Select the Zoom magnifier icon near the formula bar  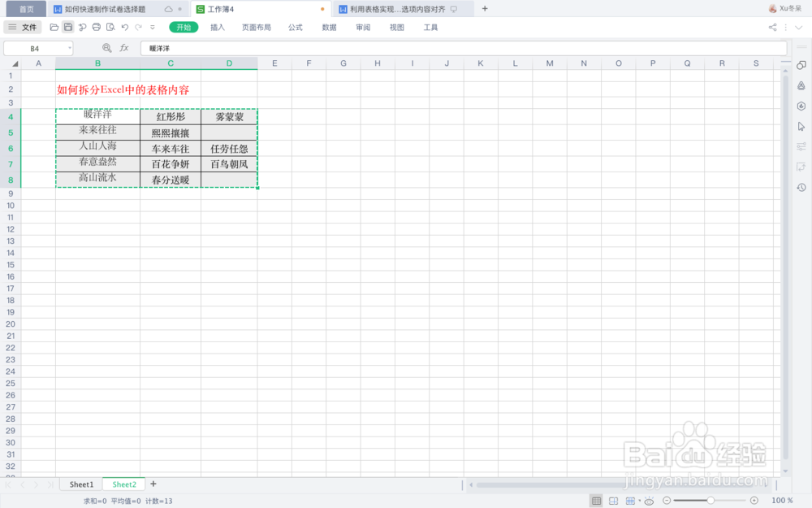106,47
